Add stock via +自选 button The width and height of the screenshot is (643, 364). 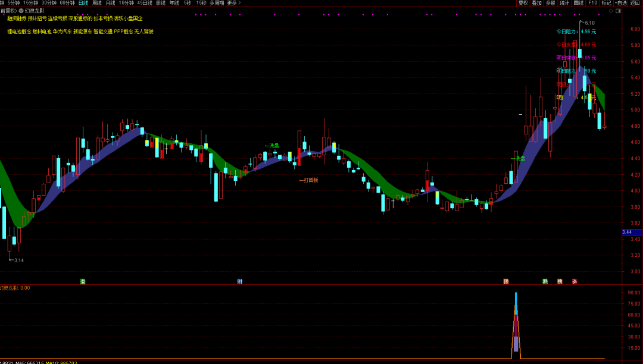point(621,3)
